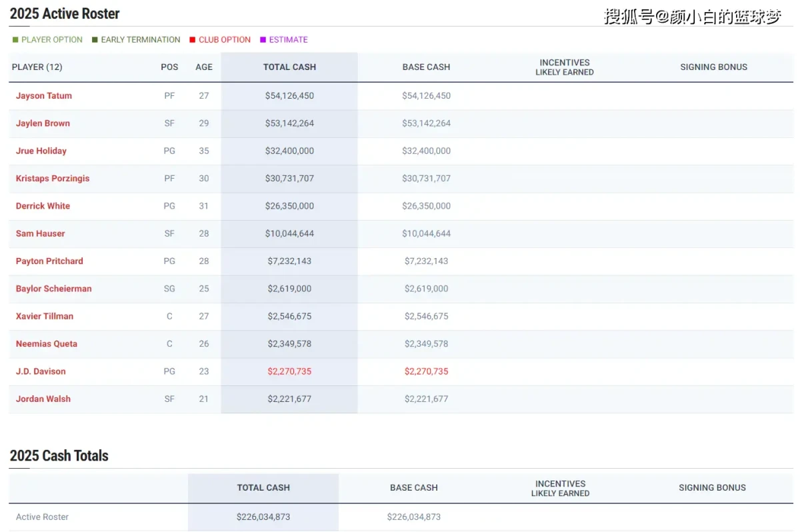Open Jaylen Brown's player link

[x=43, y=123]
